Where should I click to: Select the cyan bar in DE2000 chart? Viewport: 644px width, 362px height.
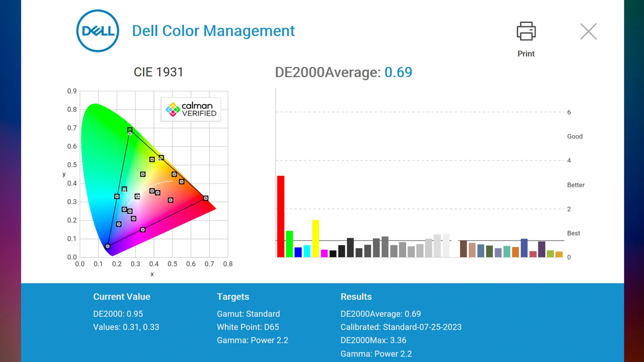point(307,251)
